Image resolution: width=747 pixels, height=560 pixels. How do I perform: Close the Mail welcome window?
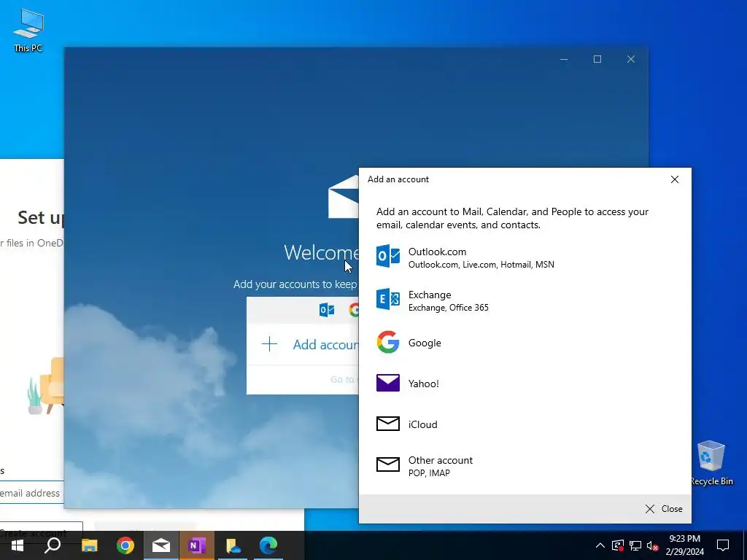[631, 59]
